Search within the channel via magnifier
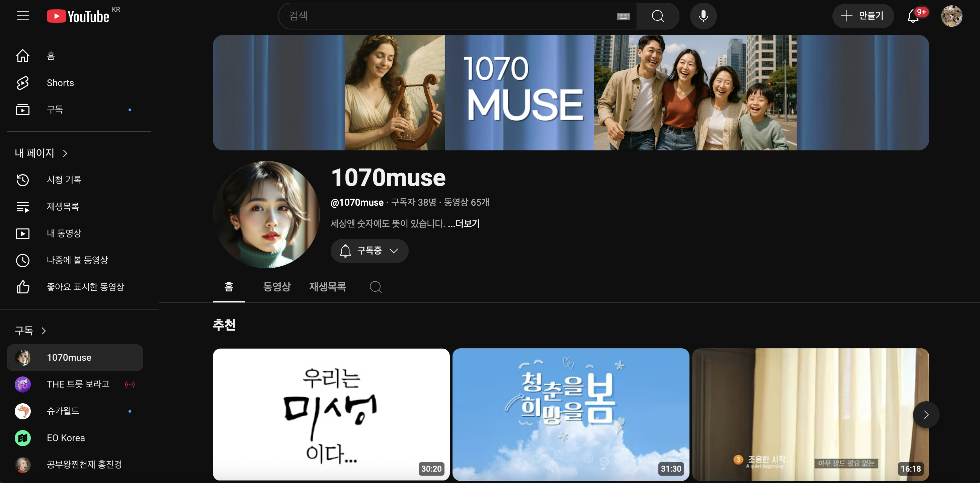This screenshot has width=980, height=483. click(x=376, y=287)
